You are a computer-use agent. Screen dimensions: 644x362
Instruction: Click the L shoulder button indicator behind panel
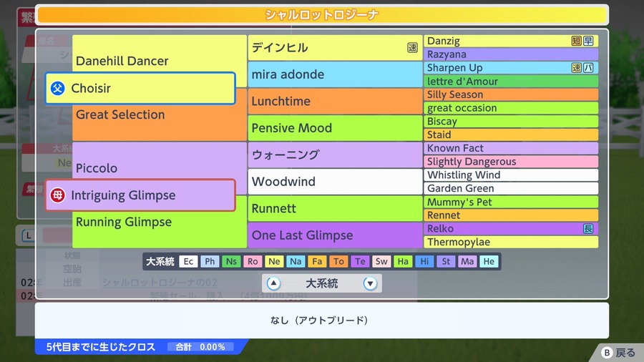pyautogui.click(x=28, y=235)
